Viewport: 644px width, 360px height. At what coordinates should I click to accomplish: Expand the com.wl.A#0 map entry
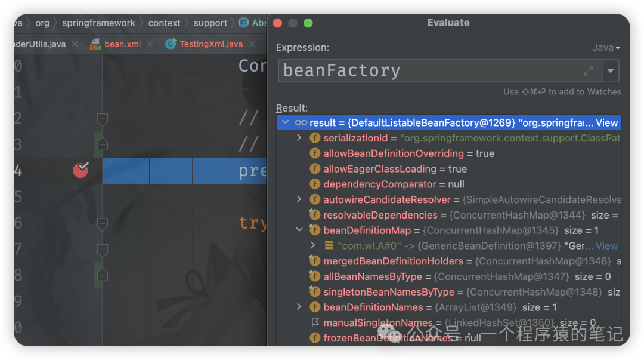pyautogui.click(x=313, y=245)
